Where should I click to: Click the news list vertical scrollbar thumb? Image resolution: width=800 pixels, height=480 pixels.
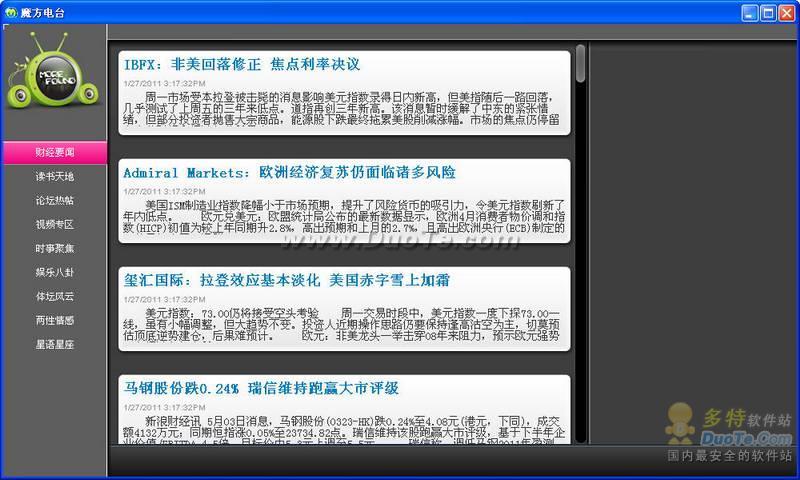pos(581,62)
